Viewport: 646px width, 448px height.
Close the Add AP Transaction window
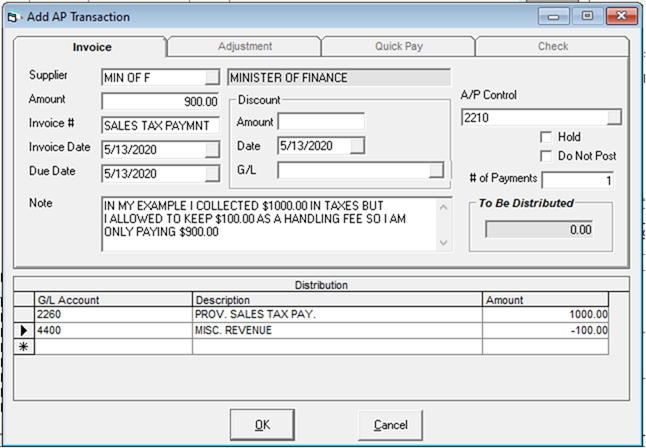click(621, 16)
